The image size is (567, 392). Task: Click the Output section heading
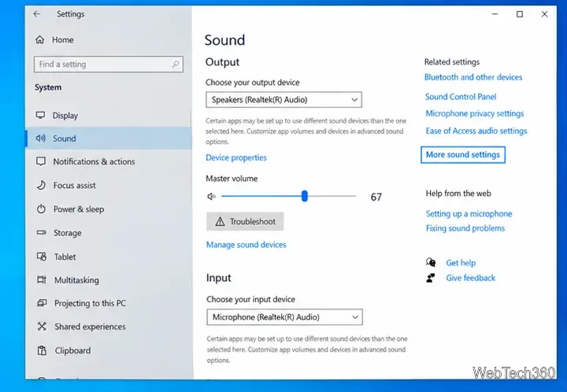(x=222, y=62)
